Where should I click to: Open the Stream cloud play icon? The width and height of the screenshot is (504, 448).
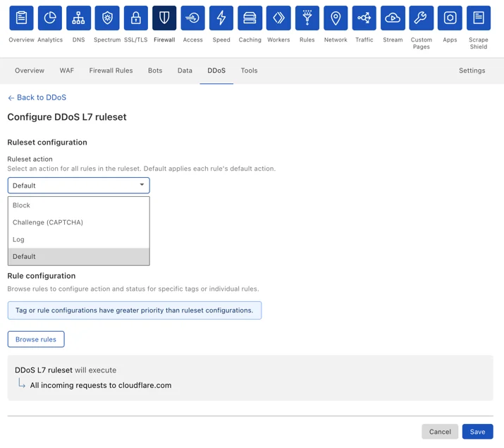393,18
